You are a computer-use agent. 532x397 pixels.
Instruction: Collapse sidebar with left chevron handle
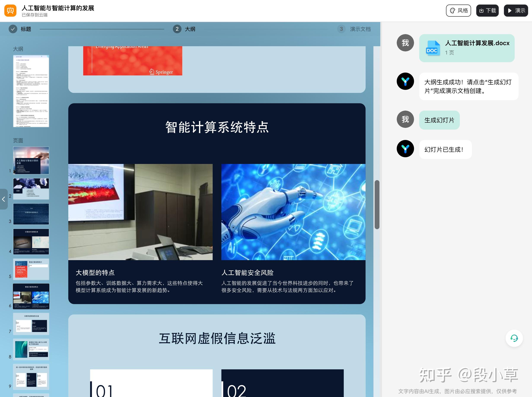(4, 199)
